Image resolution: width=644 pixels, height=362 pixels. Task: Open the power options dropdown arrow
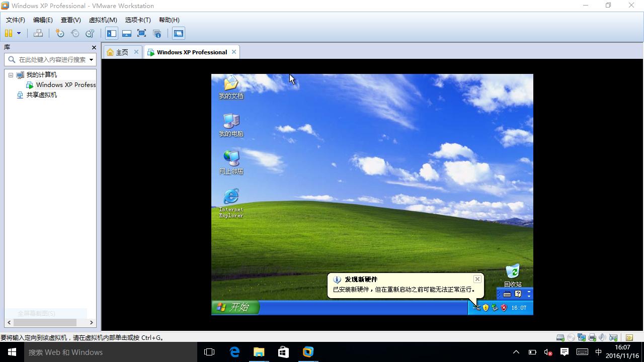tap(19, 33)
